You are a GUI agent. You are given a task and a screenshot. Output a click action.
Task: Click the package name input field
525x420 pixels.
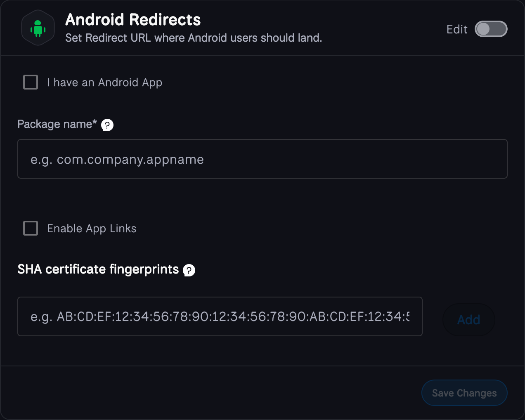coord(262,159)
